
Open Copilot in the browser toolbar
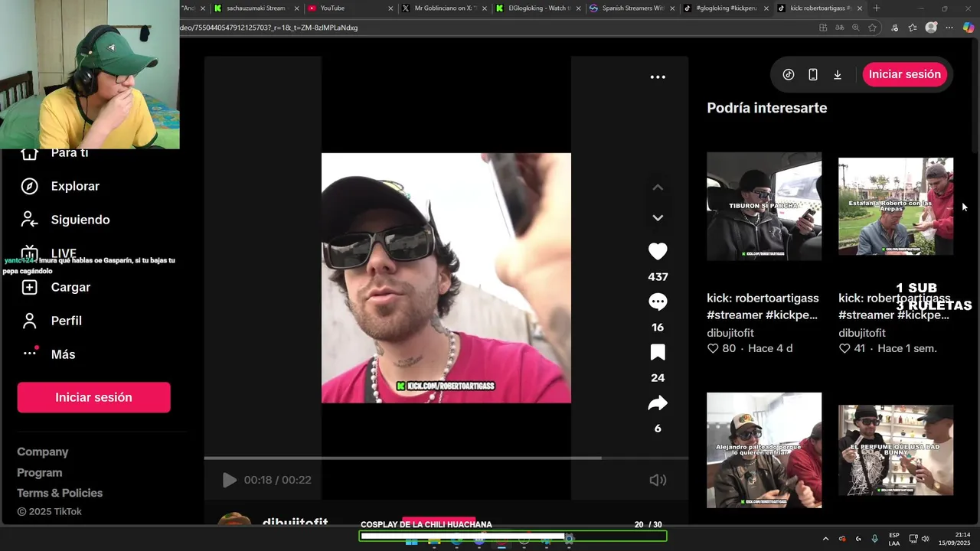tap(969, 28)
